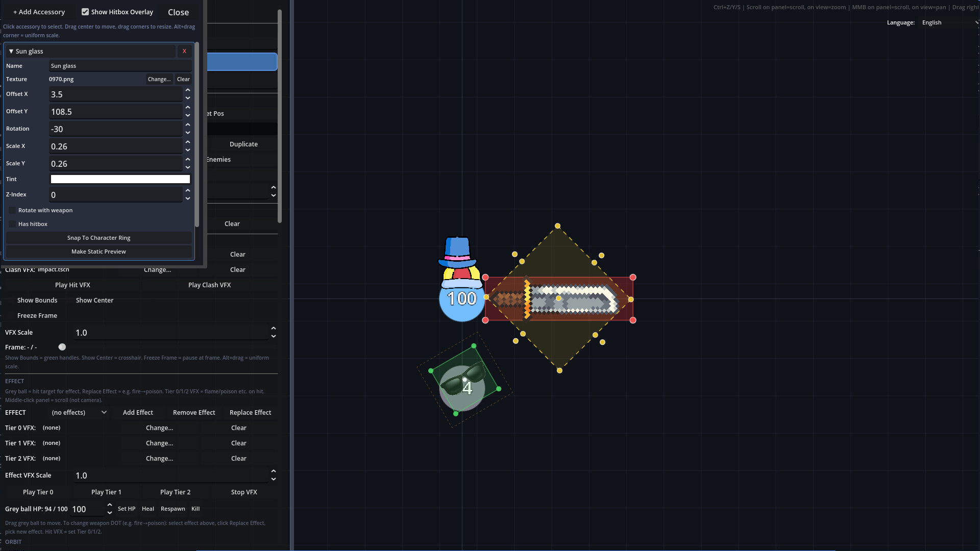Change the Texture from 0970.png
This screenshot has height=551, width=980.
coord(159,79)
